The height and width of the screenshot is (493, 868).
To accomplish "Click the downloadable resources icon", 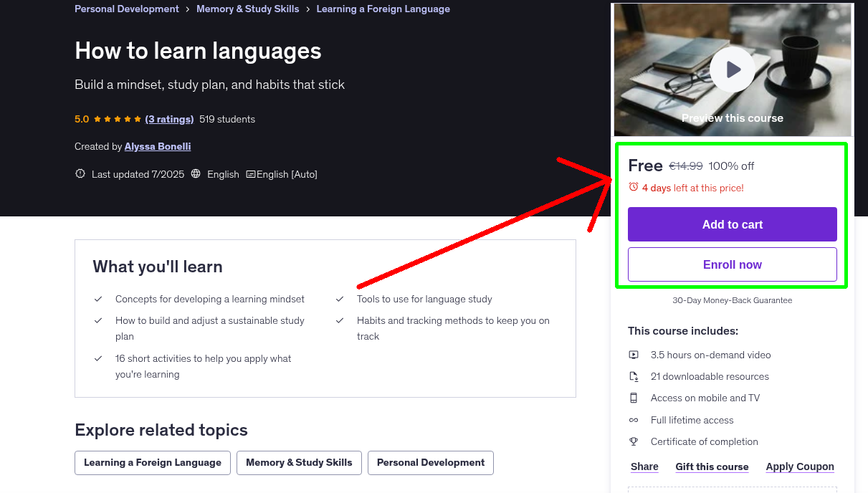I will click(x=634, y=376).
